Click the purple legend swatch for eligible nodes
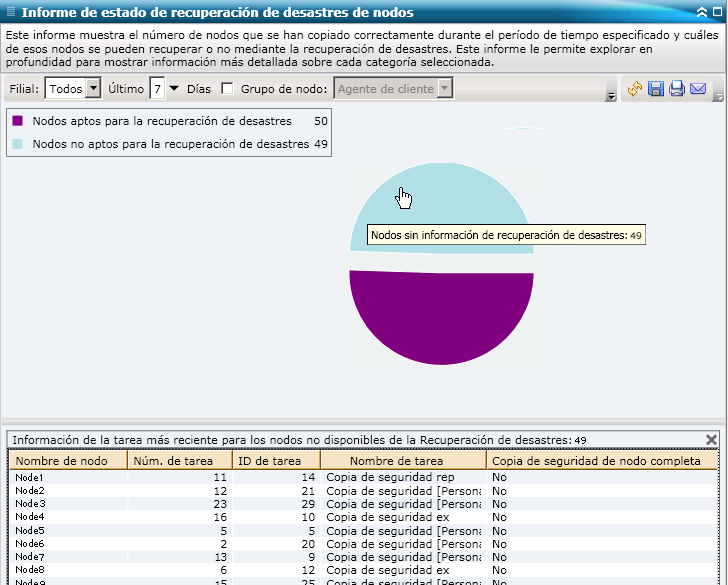Screen dimensions: 728x585 (18, 121)
